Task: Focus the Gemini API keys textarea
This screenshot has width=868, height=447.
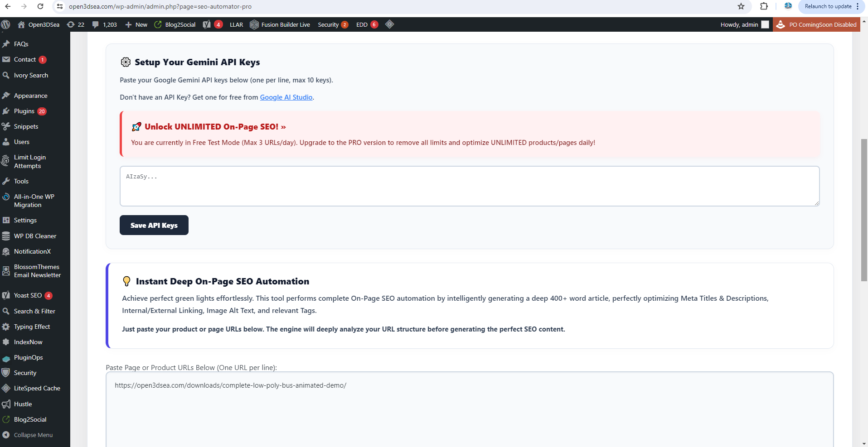Action: [470, 186]
